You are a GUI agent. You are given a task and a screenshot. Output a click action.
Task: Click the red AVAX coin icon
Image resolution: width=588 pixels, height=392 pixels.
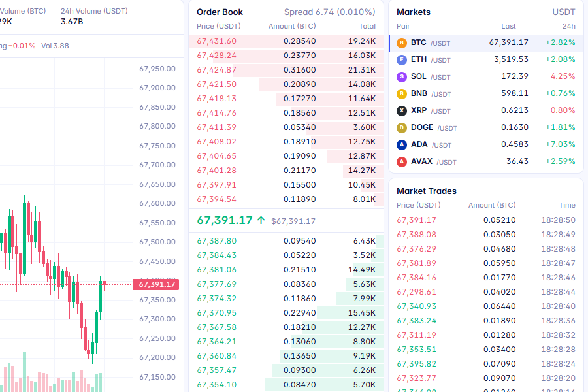402,161
